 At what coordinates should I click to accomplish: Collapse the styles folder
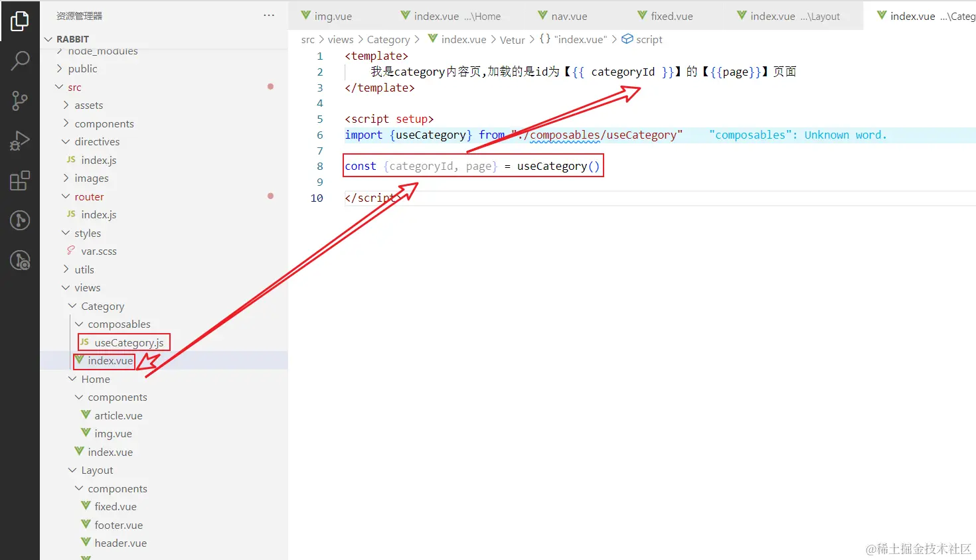[x=66, y=233]
